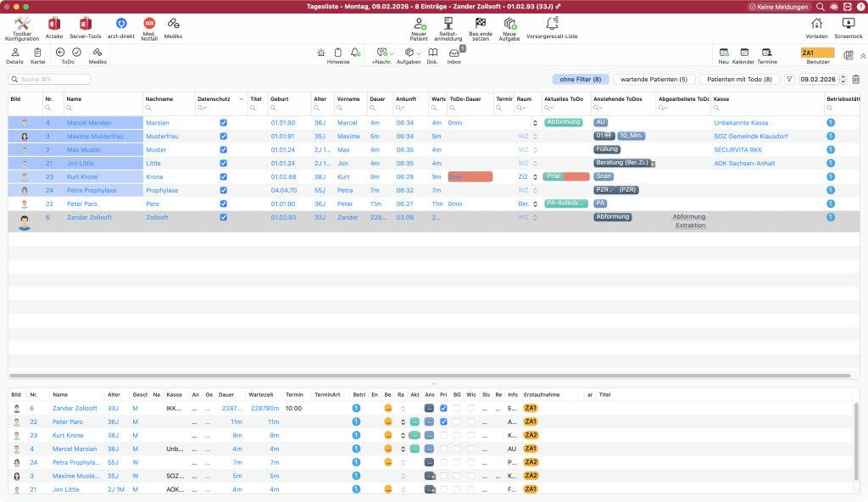Click the trash icon beside the date
This screenshot has width=868, height=502.
(855, 80)
